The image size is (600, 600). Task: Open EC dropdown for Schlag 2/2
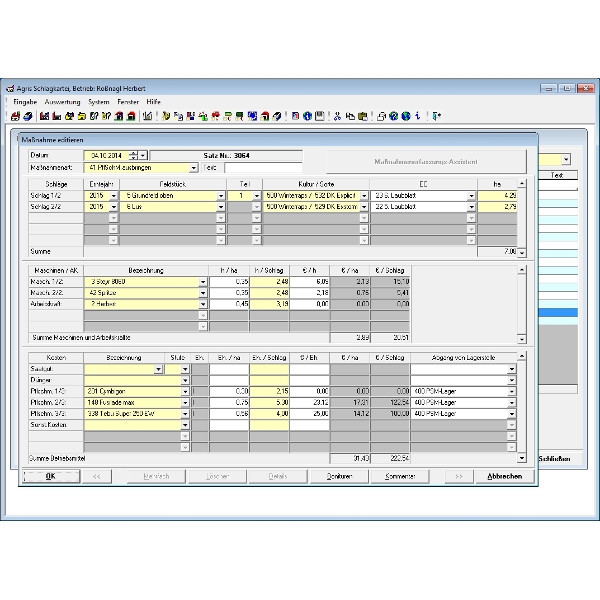pyautogui.click(x=471, y=207)
